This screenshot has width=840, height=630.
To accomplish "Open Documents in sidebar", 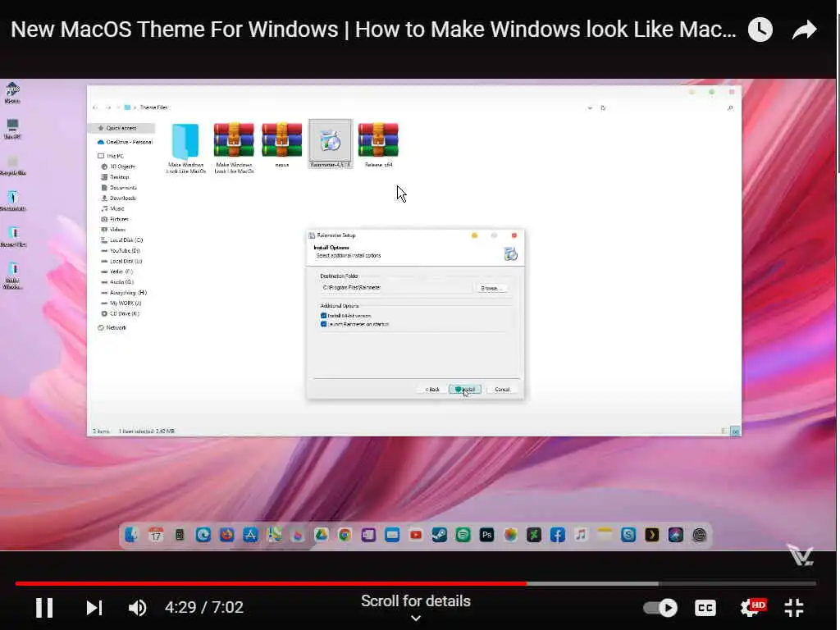I will click(119, 188).
